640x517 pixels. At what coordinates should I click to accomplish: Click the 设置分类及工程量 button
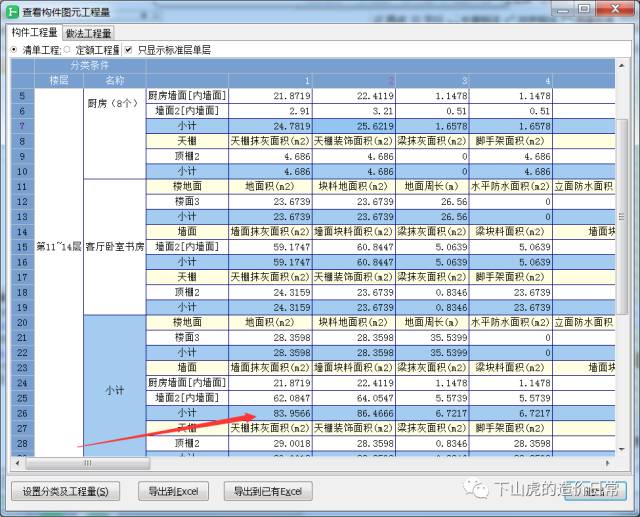click(65, 491)
